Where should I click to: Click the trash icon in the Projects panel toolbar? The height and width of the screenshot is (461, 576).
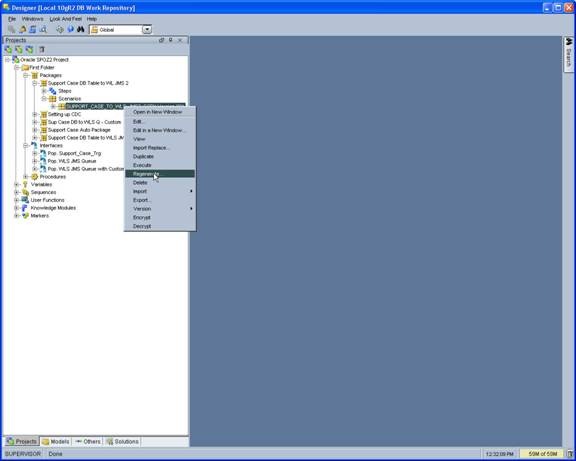coord(42,50)
